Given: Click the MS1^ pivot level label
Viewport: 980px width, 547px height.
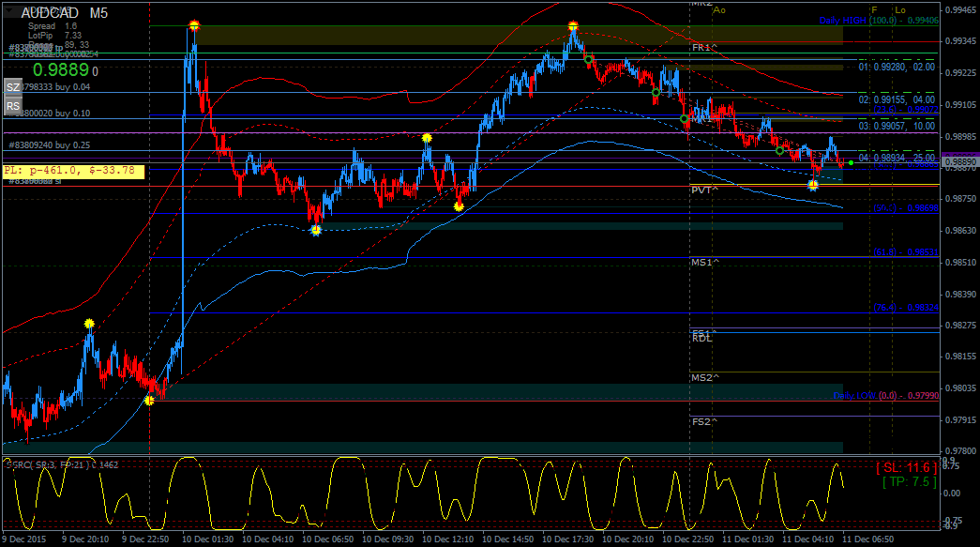Looking at the screenshot, I should coord(705,263).
